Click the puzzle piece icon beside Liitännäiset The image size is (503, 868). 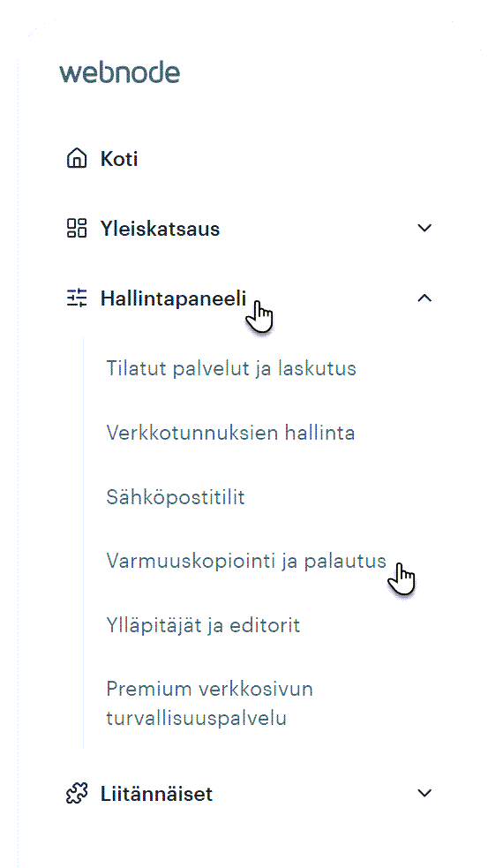tap(77, 794)
